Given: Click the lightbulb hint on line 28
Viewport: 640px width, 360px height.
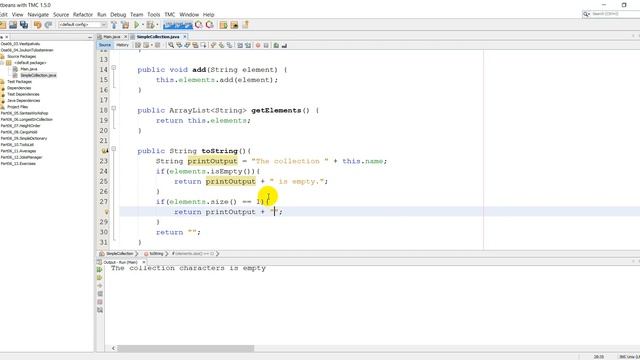Looking at the screenshot, I should [107, 212].
